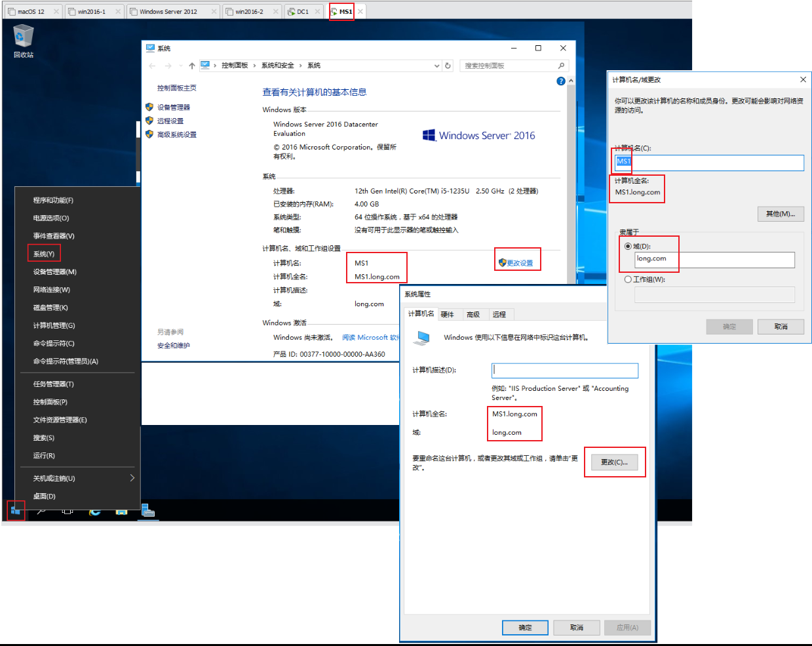
Task: Open recent locations dropdown beside forward arrow
Action: pos(181,66)
